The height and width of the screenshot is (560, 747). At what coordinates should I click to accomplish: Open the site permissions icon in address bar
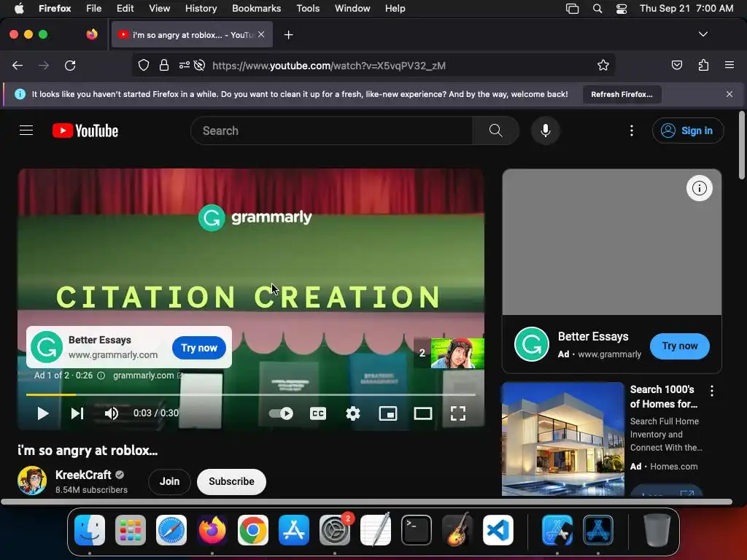184,66
